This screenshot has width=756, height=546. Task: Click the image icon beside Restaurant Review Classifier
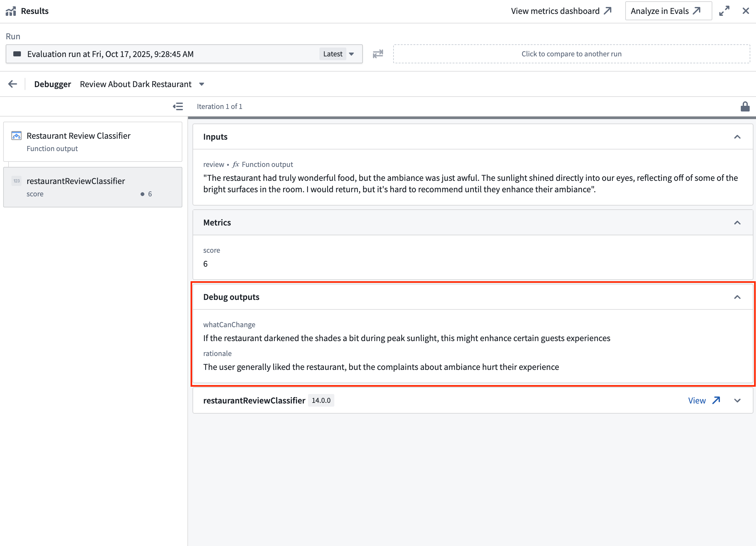[16, 136]
